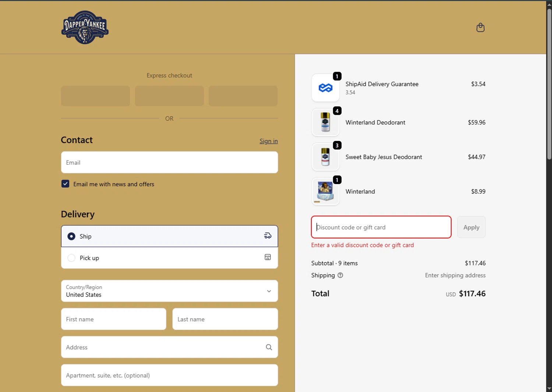This screenshot has height=392, width=552.
Task: Click the quantity badge 4 on Winterland Deodorant
Action: tap(337, 111)
